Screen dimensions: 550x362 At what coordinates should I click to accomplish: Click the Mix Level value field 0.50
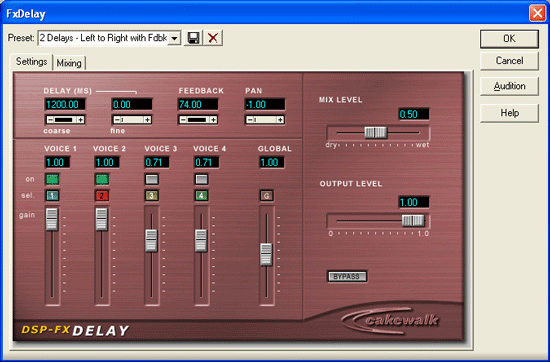(414, 114)
